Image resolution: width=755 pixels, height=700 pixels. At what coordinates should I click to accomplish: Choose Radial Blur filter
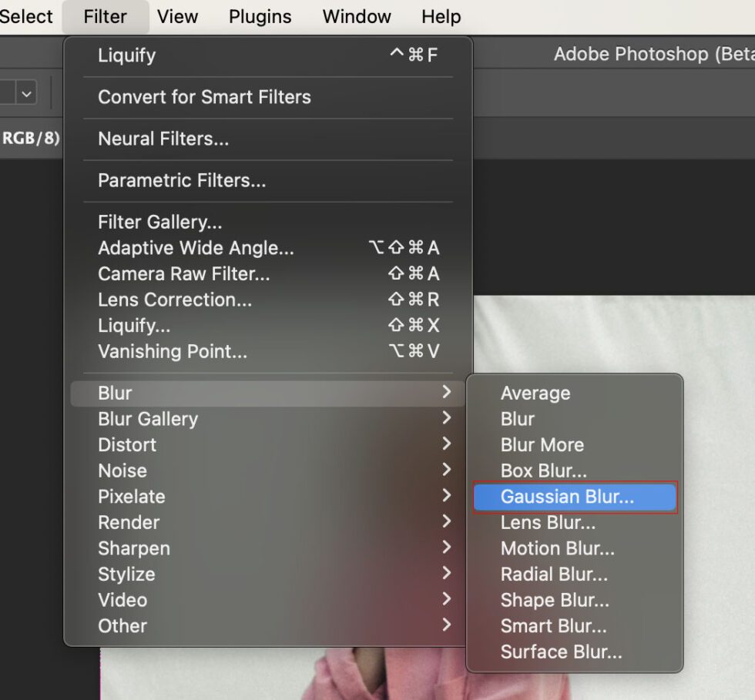pyautogui.click(x=554, y=574)
